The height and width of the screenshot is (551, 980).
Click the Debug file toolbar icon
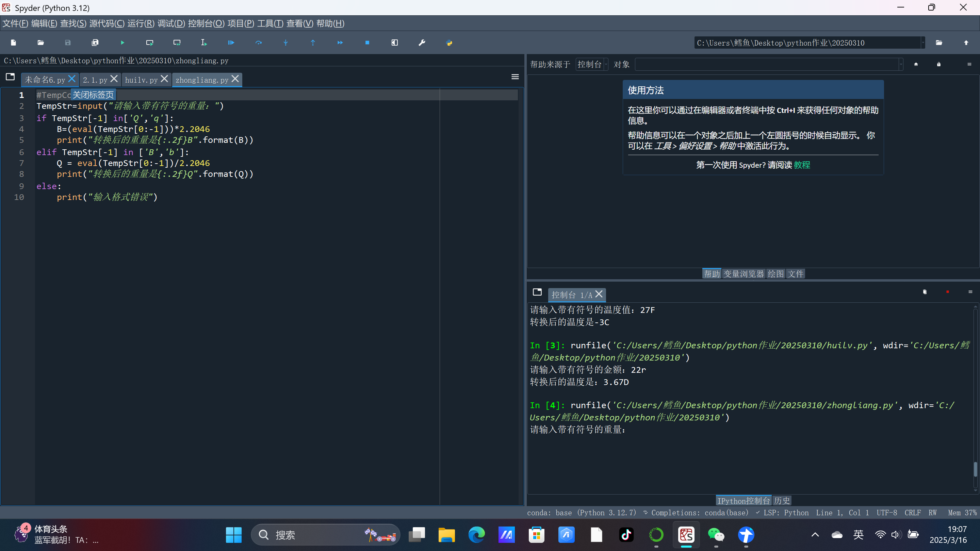[231, 43]
